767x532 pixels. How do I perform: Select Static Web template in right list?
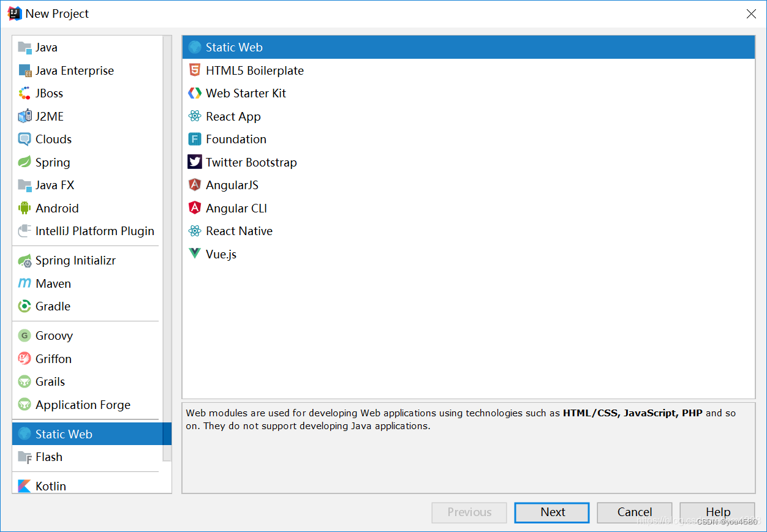point(469,47)
